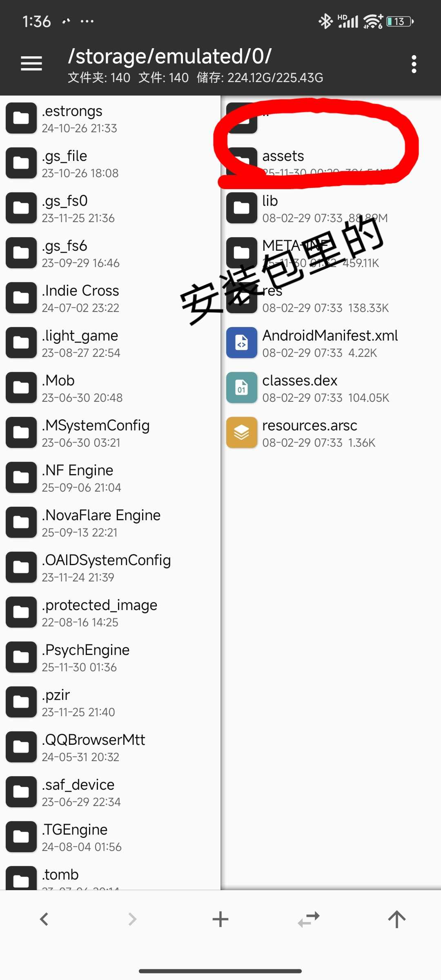Open the three-dot overflow menu
This screenshot has height=980, width=441.
[414, 64]
